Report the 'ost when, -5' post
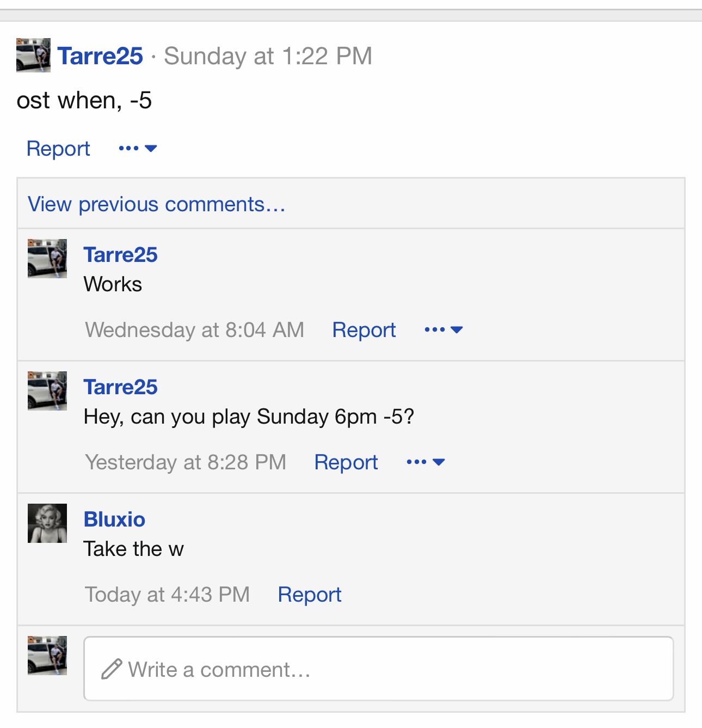This screenshot has height=728, width=702. 58,149
